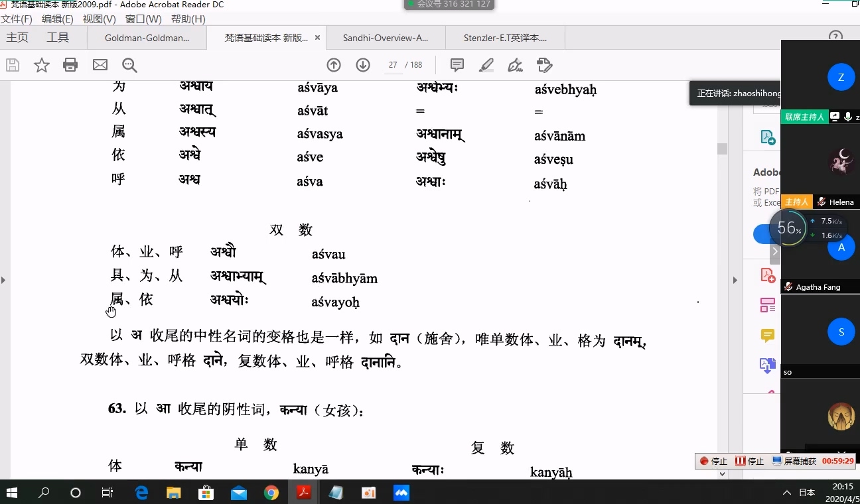This screenshot has width=860, height=504.
Task: Open Organize Pages tool in right pane
Action: click(x=768, y=305)
